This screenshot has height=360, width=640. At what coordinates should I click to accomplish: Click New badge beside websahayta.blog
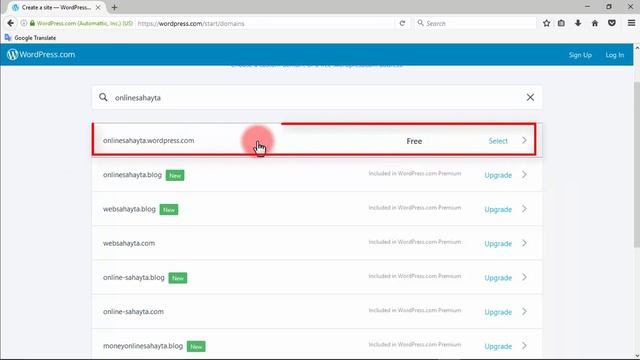click(x=169, y=210)
